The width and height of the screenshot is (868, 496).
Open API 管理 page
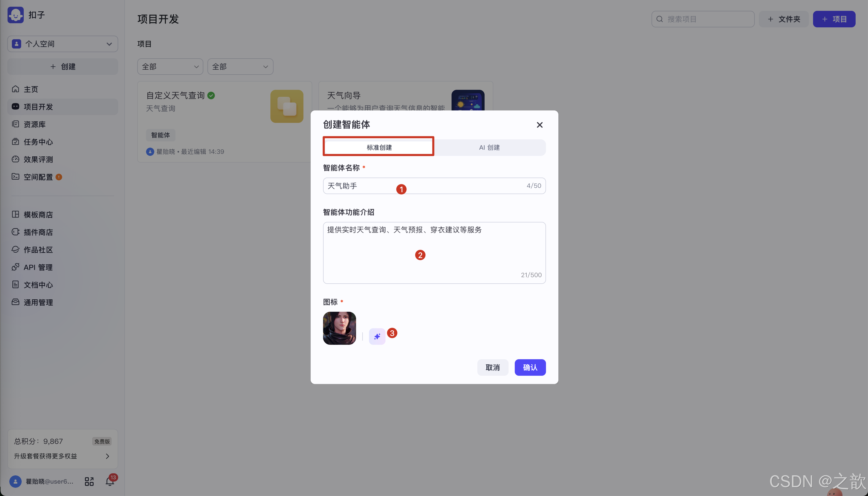37,267
